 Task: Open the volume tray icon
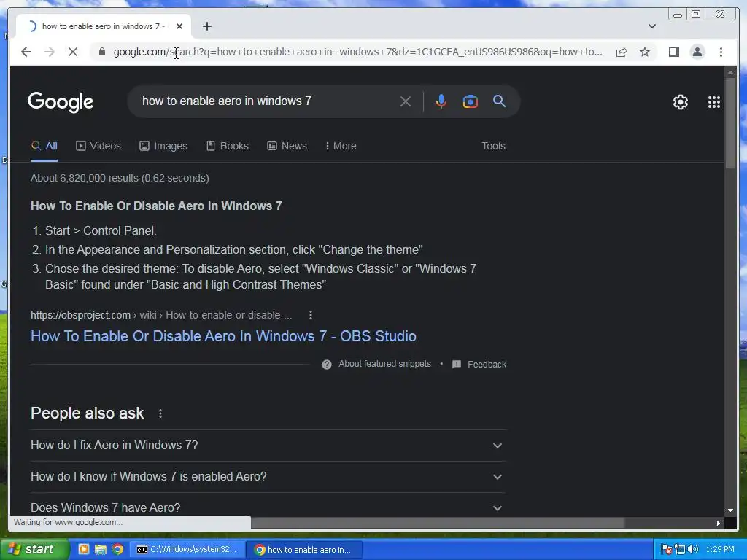pyautogui.click(x=693, y=550)
